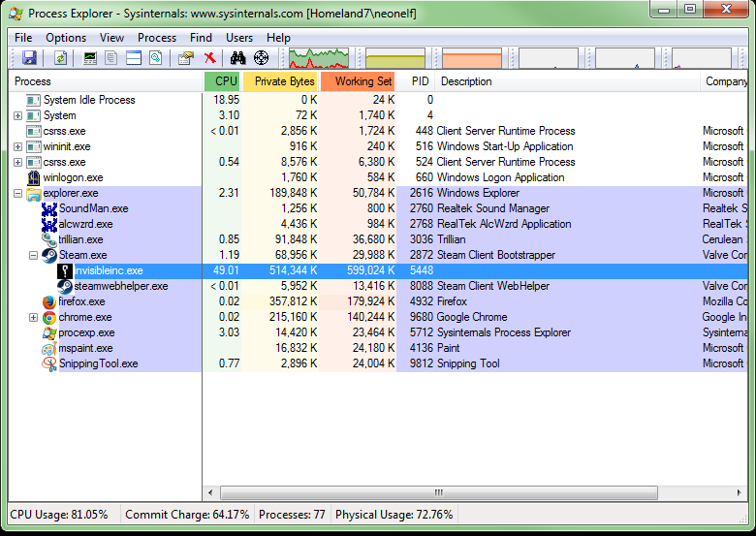756x536 pixels.
Task: Select the trillian.exe process row
Action: [80, 239]
